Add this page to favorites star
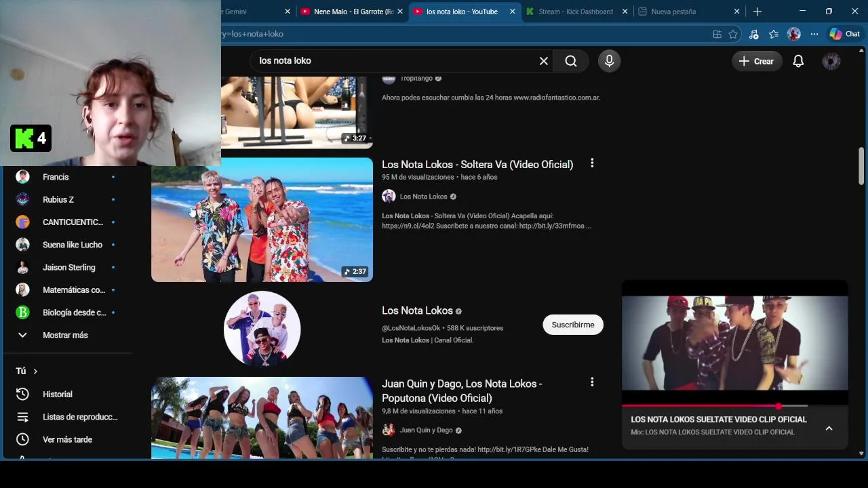 pos(733,34)
